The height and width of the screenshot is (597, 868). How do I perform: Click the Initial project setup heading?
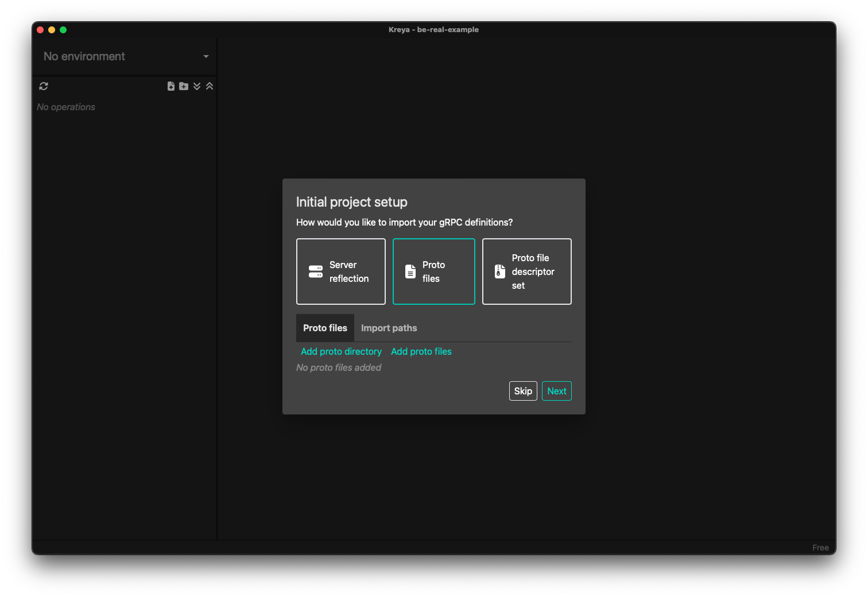coord(352,202)
